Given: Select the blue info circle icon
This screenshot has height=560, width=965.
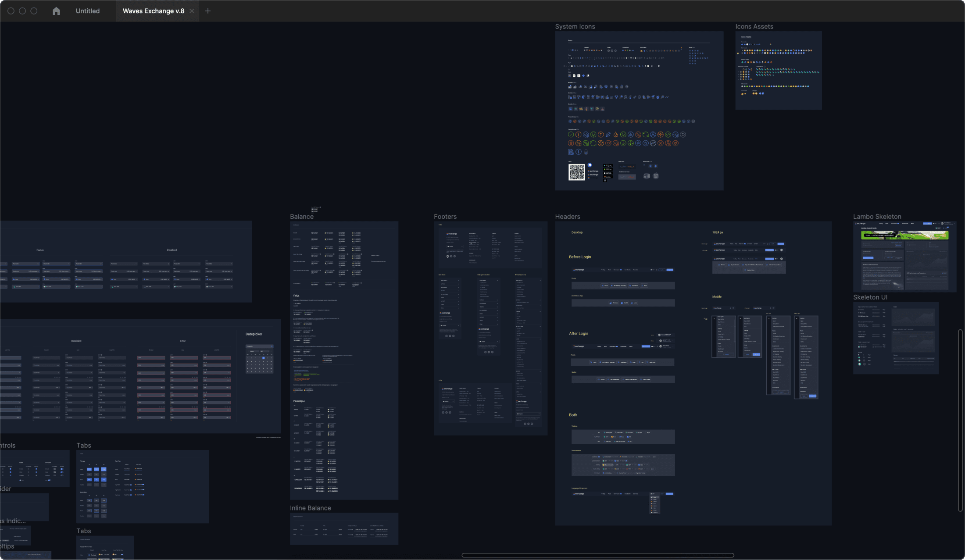Looking at the screenshot, I should tap(579, 152).
